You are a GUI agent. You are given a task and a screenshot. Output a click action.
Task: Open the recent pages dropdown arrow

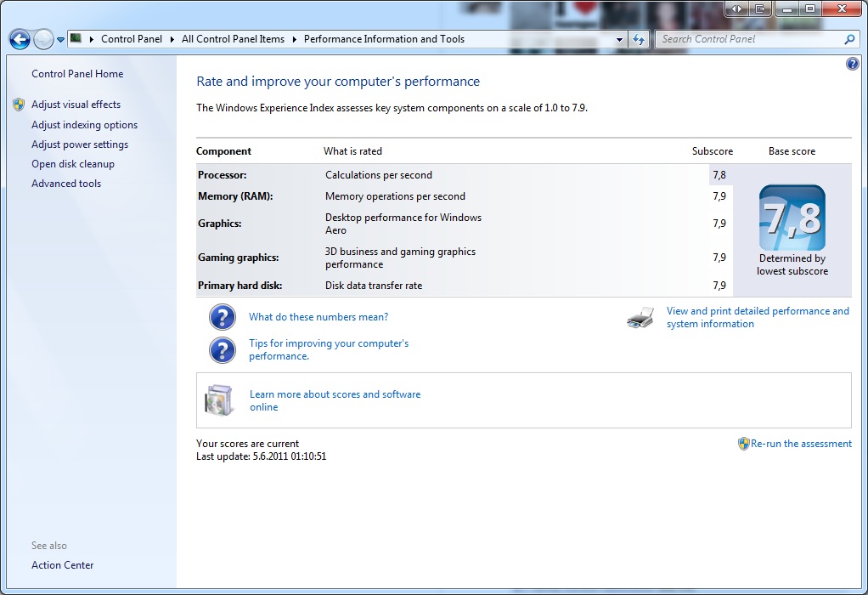coord(61,40)
